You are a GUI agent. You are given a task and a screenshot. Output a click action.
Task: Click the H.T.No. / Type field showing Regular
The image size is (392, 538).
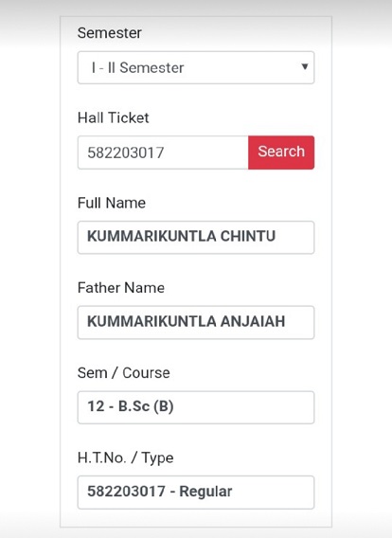pyautogui.click(x=196, y=493)
